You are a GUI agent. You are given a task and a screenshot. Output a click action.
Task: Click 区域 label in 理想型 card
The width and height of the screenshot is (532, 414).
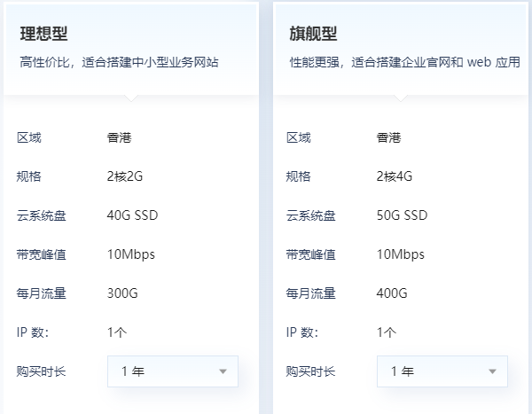click(29, 137)
